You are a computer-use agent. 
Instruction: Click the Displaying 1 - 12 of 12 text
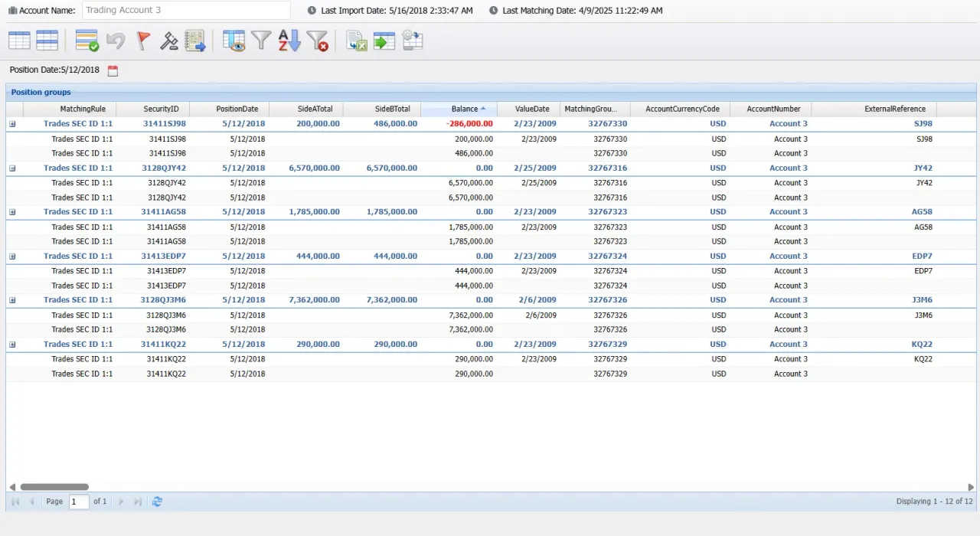[x=934, y=502]
